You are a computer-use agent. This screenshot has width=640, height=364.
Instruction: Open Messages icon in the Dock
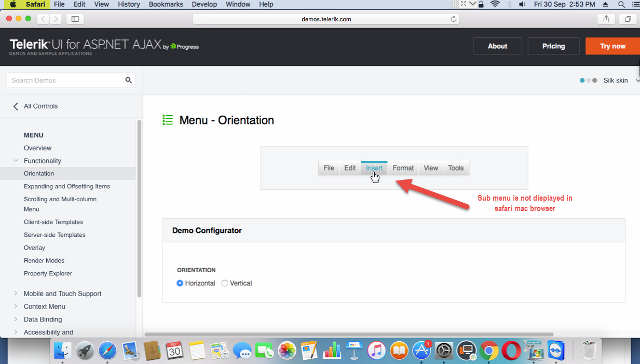[x=242, y=351]
